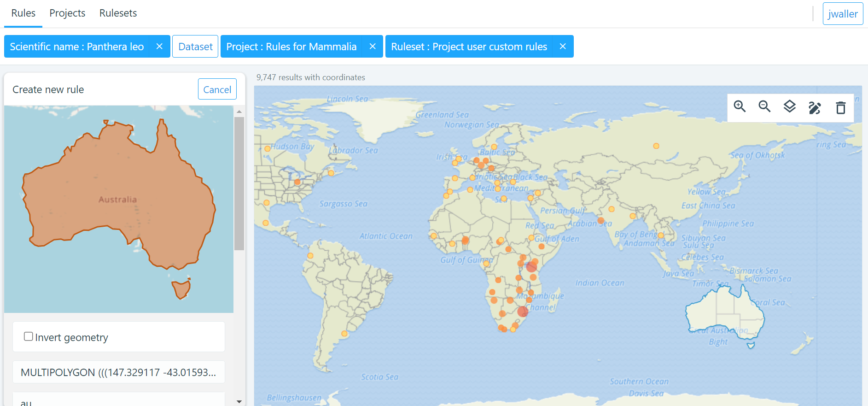The image size is (868, 406).
Task: Click the trash delete icon on map
Action: 840,108
